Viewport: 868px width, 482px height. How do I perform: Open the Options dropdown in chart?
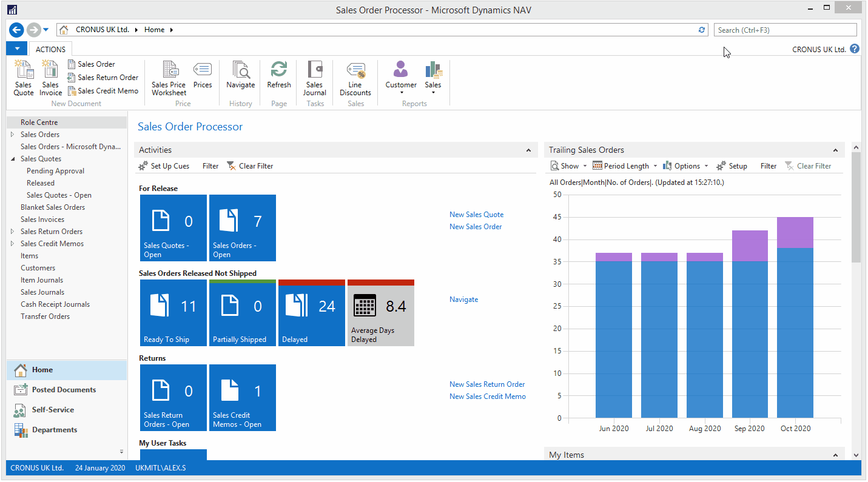click(x=685, y=166)
